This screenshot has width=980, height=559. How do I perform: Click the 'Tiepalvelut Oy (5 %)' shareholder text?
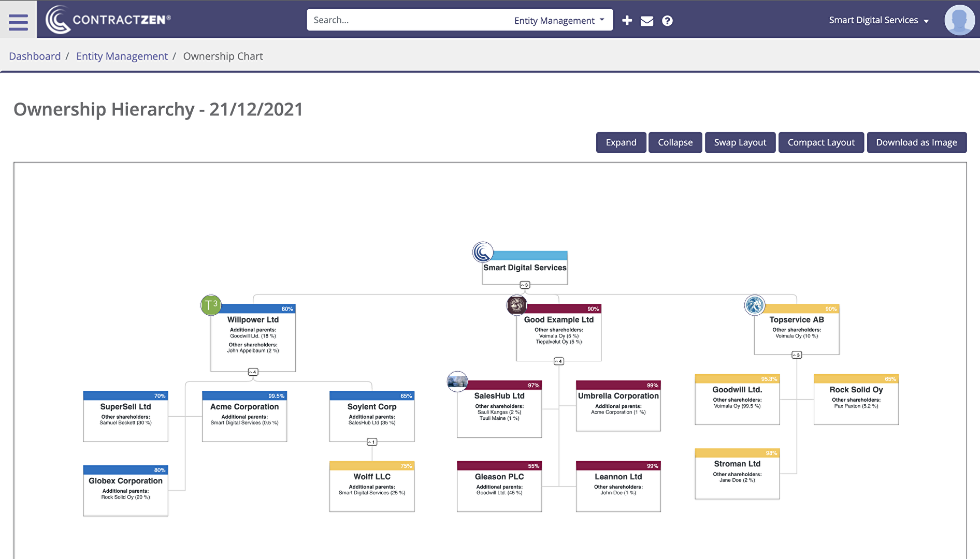pyautogui.click(x=559, y=342)
